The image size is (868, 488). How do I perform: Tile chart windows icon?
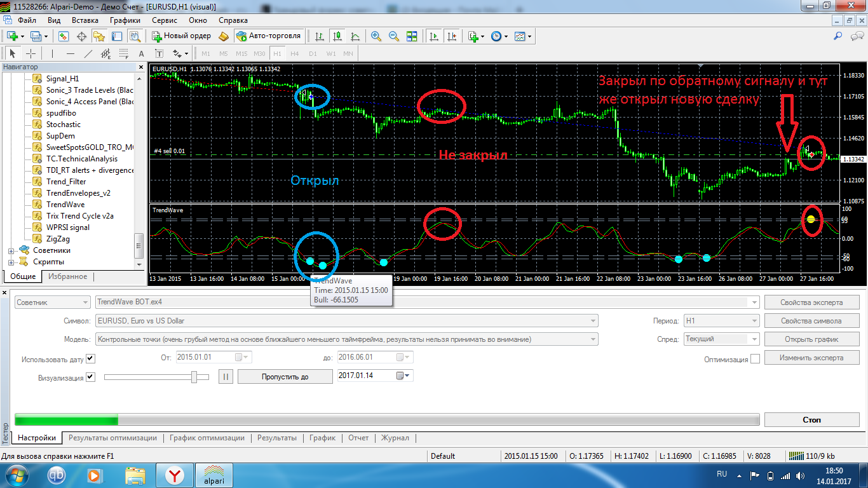[x=412, y=36]
